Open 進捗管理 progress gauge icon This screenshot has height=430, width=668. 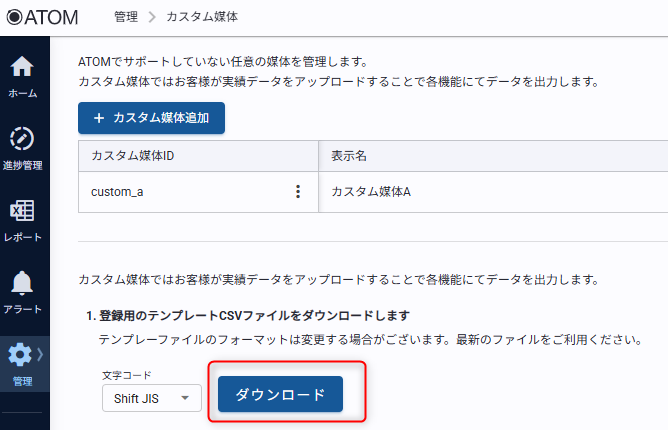(x=22, y=139)
